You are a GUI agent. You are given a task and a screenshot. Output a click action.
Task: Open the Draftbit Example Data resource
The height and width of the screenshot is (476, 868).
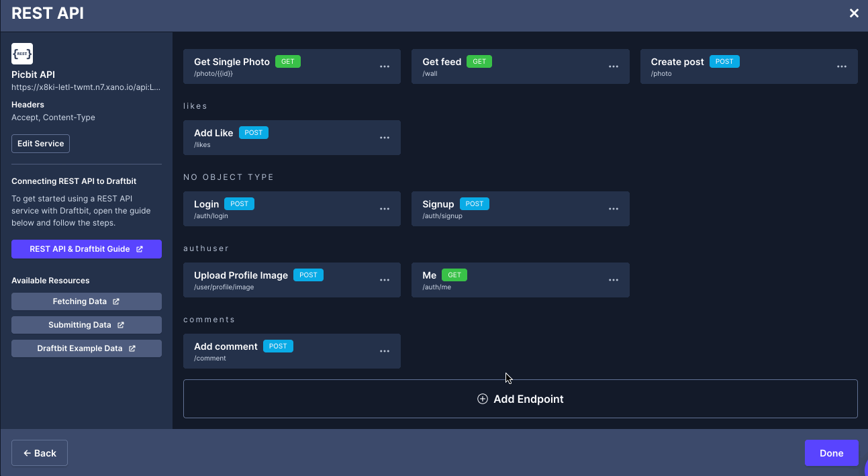click(86, 348)
